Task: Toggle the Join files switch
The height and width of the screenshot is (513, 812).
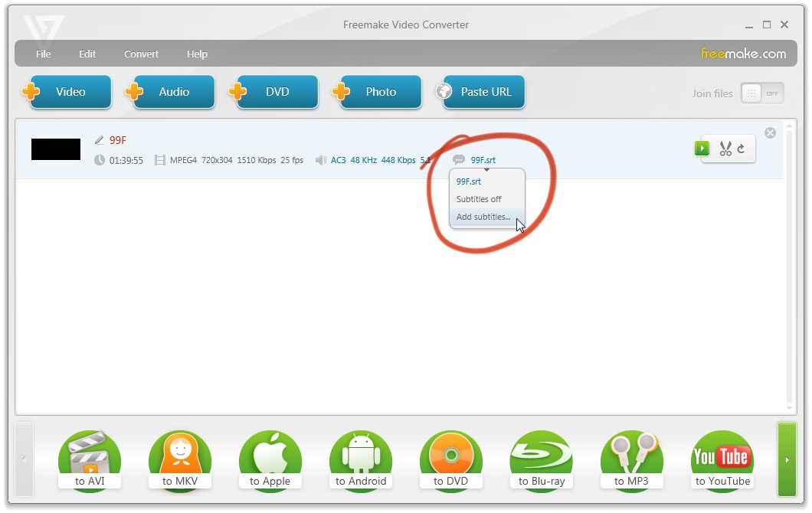Action: tap(762, 93)
